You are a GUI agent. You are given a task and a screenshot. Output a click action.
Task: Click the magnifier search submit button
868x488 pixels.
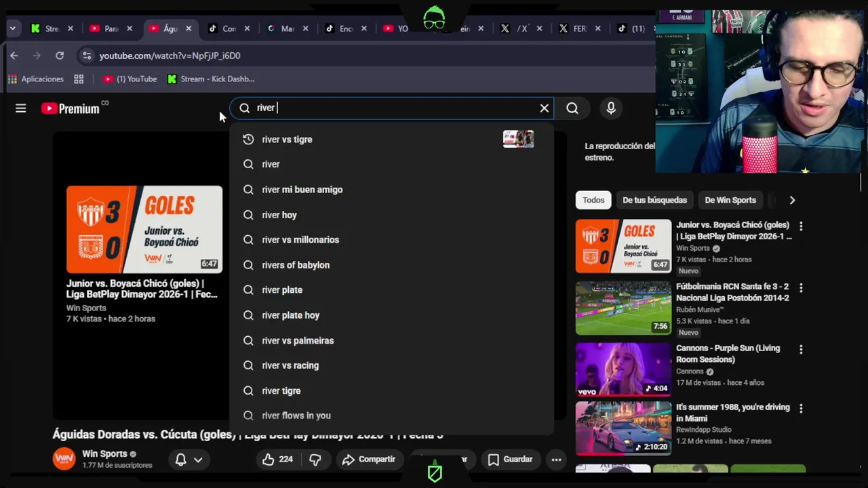pos(572,108)
